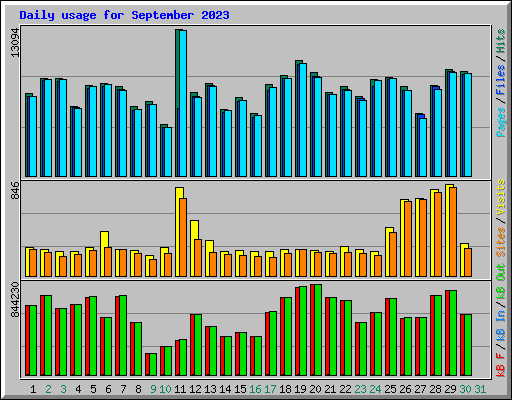Screen dimensions: 512x400
Task: Click the chart title 'Daily usage for September 2023'
Action: (124, 15)
